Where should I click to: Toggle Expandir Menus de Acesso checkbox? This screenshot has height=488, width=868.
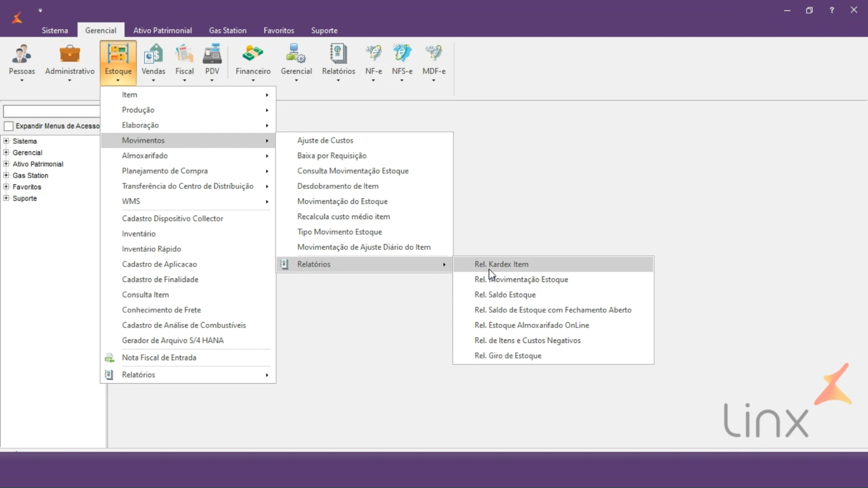click(x=8, y=126)
